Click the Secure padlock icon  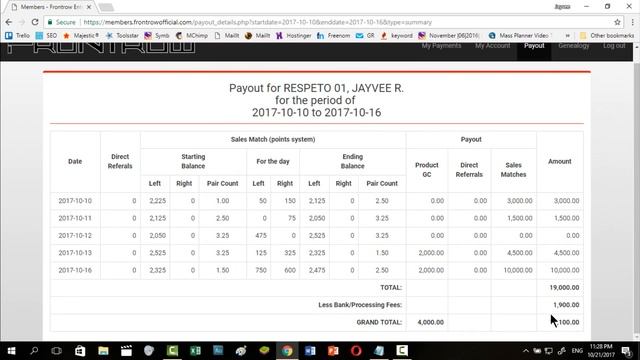50,22
